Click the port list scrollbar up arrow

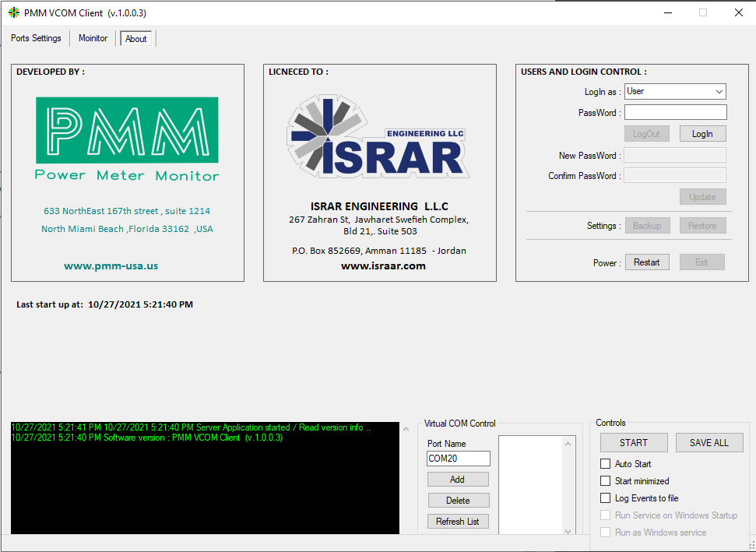tap(568, 444)
